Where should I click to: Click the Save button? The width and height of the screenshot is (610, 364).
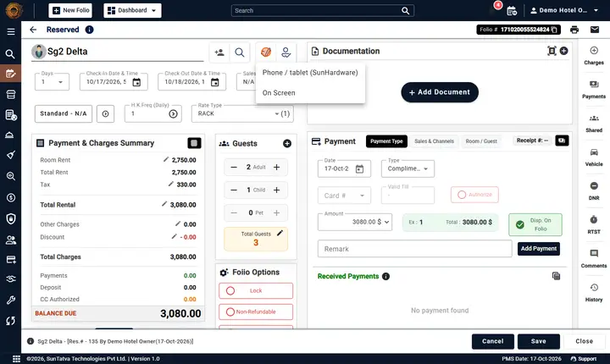[x=539, y=341]
